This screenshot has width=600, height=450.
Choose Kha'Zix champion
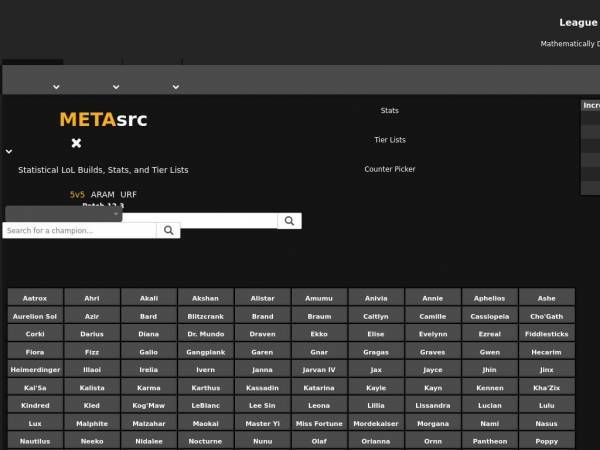[x=546, y=387]
